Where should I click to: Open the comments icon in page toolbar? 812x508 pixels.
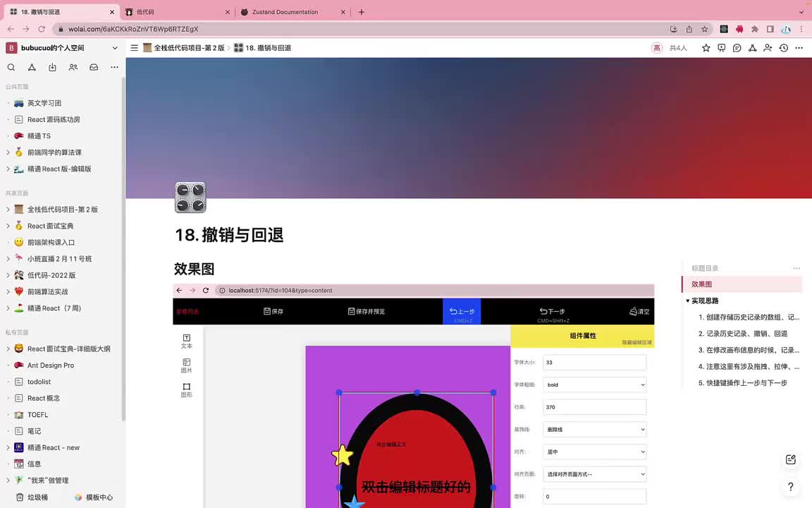click(737, 48)
